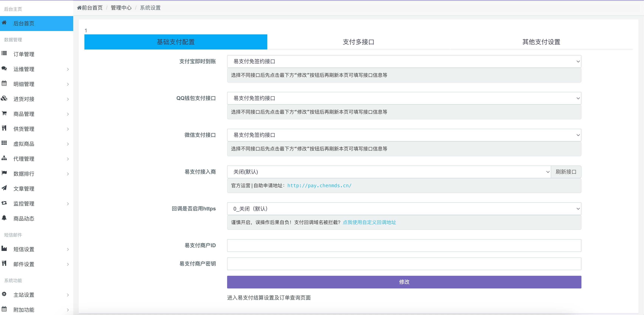Open the 回调是否启用https dropdown
644x315 pixels.
click(404, 209)
